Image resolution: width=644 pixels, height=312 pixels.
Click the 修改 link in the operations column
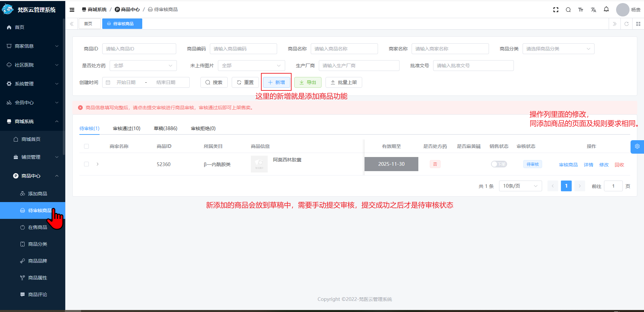click(x=604, y=164)
